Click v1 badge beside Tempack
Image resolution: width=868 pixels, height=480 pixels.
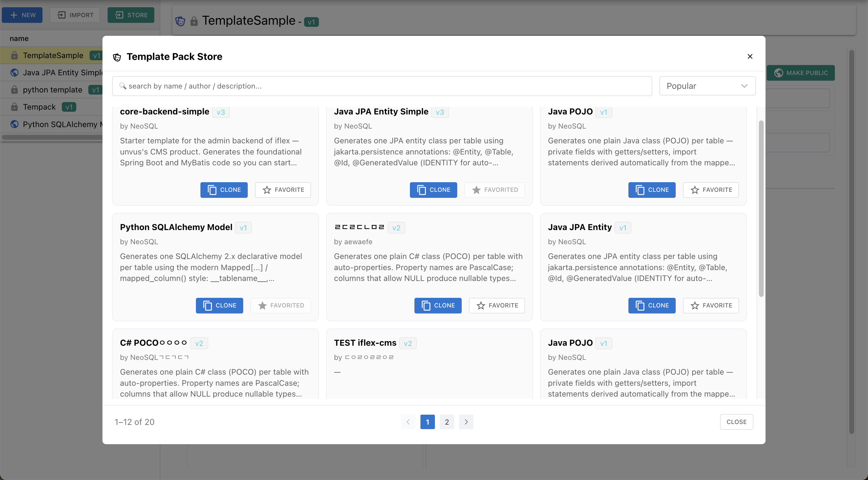[69, 107]
